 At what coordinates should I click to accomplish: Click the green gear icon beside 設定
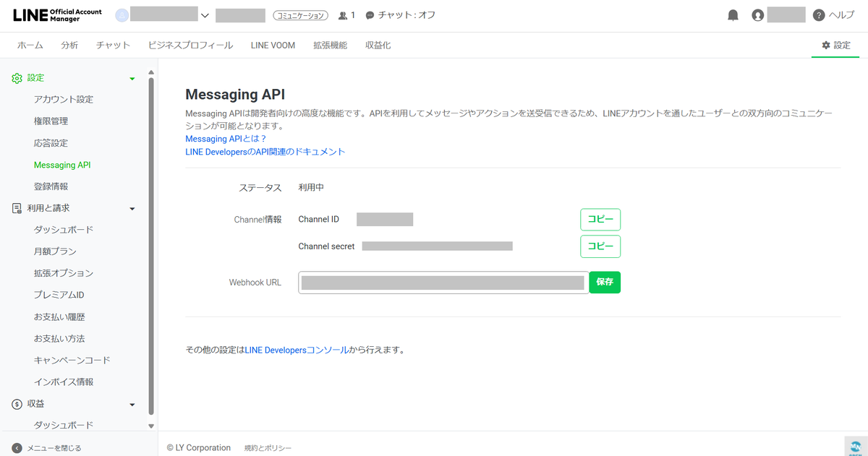pos(17,78)
